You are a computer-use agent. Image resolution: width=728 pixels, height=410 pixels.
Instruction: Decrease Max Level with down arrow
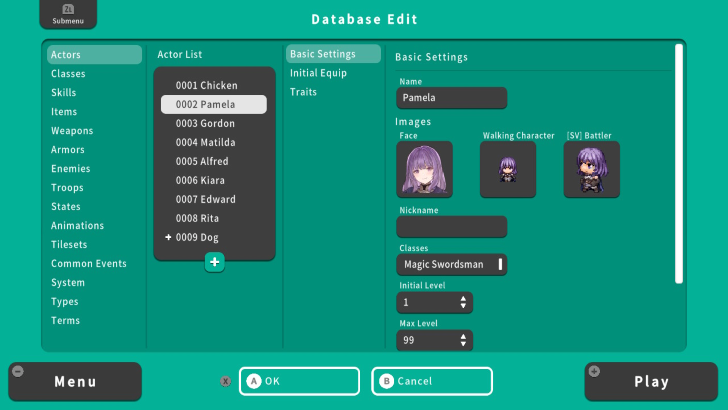(x=463, y=344)
